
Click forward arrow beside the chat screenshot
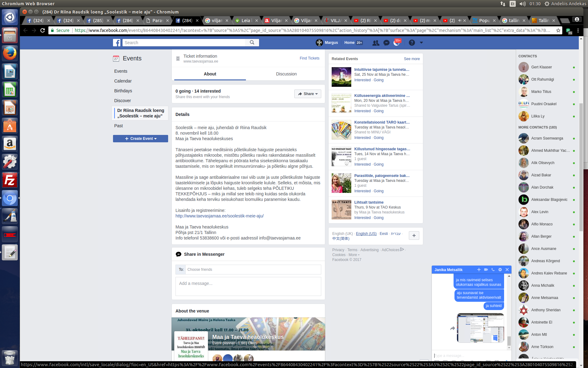tap(452, 328)
